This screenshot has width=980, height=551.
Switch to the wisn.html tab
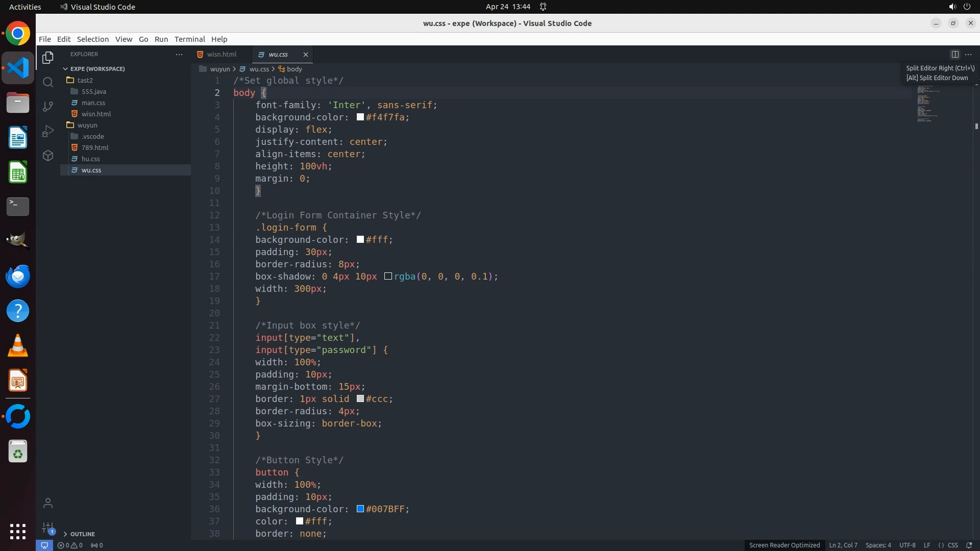tap(222, 54)
